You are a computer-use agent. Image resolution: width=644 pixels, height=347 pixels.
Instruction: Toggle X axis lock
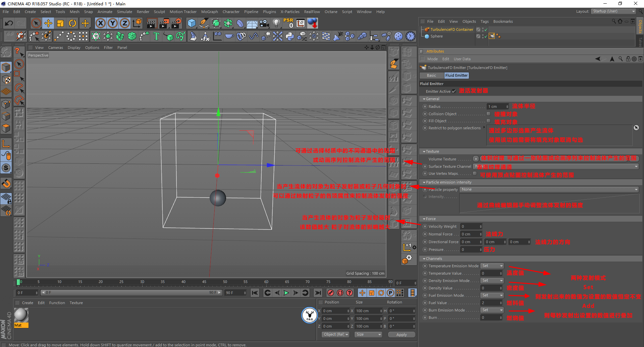(x=100, y=23)
